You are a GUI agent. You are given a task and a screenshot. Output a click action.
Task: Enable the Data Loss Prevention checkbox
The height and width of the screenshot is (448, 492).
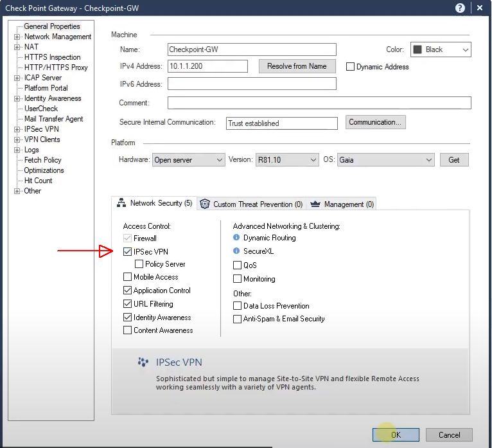point(237,306)
